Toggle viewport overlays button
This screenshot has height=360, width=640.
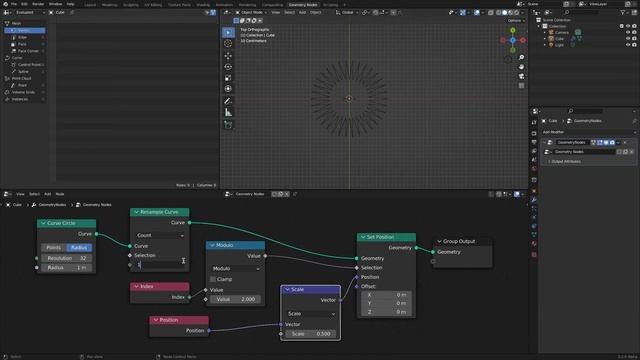(477, 13)
